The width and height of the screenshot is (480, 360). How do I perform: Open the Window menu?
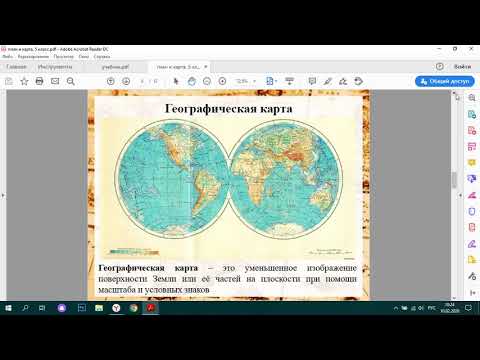pyautogui.click(x=84, y=57)
